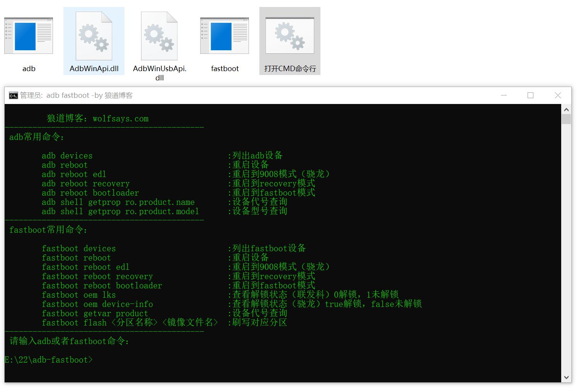Click the 'fastboot' file name label
Screen dimensions: 579x392
click(x=225, y=69)
